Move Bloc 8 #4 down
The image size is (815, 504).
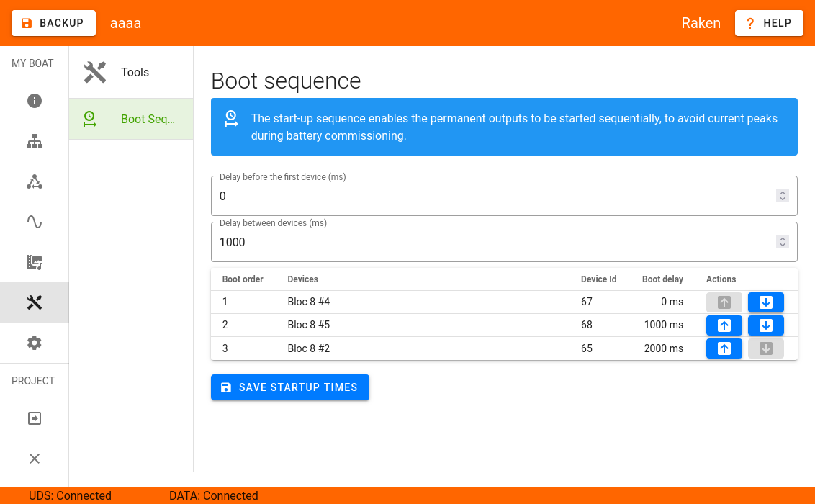[x=765, y=302]
